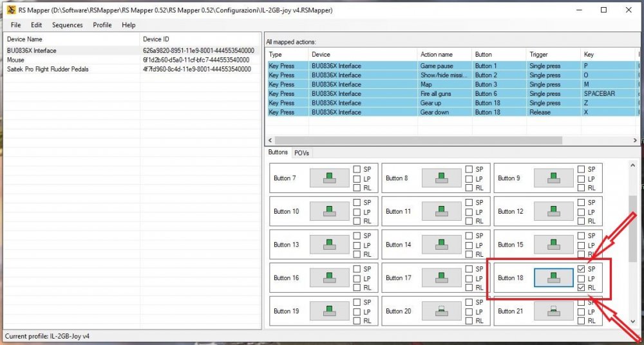The height and width of the screenshot is (345, 644).
Task: Select the Button 13 joystick icon
Action: pos(329,245)
